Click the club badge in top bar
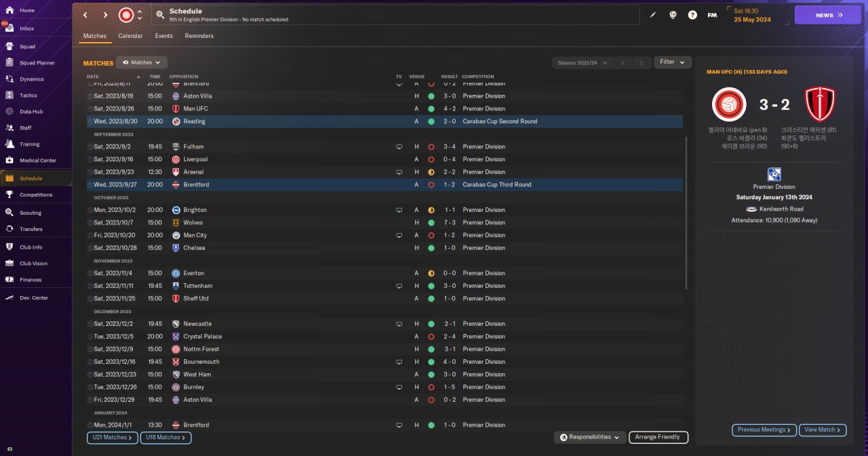868x456 pixels. pyautogui.click(x=126, y=15)
